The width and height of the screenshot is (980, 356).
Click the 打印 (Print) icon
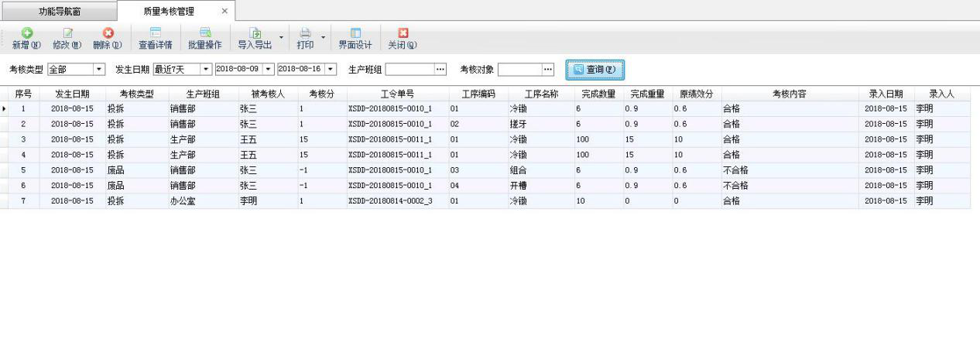(x=305, y=33)
